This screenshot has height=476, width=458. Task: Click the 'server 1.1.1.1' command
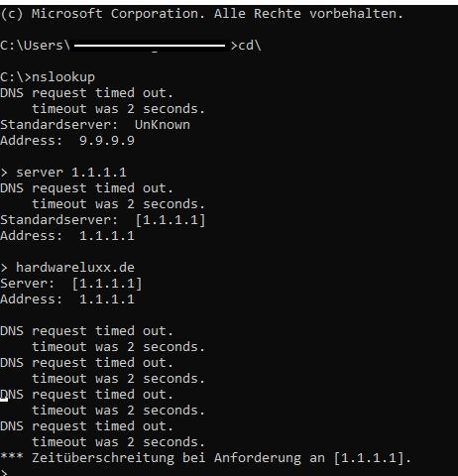click(x=71, y=173)
